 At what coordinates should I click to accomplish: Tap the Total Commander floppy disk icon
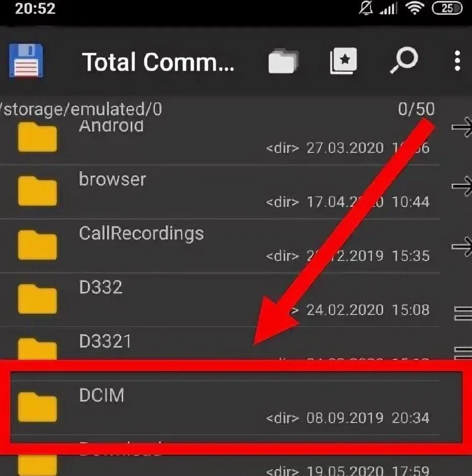pos(26,61)
